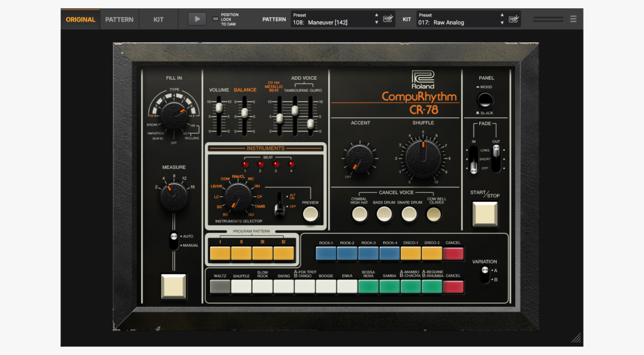Save the pattern preset icon
The width and height of the screenshot is (644, 355).
pyautogui.click(x=387, y=19)
